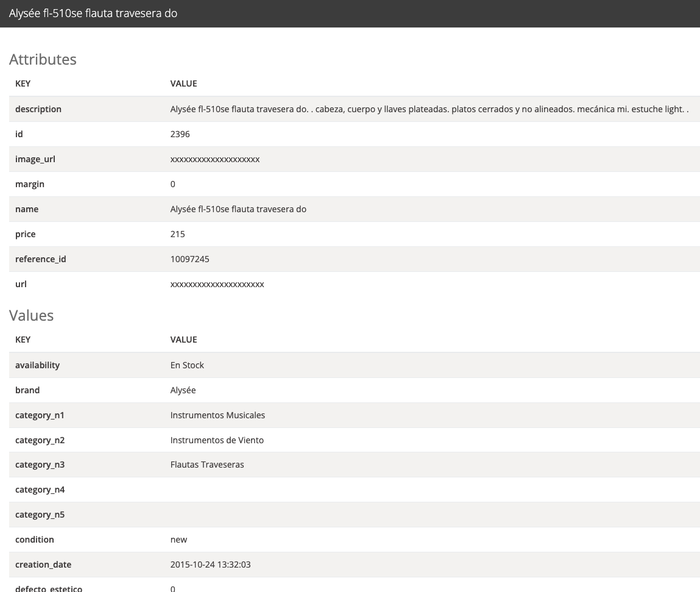700x592 pixels.
Task: Click the page title 'Alysée fl-510se flauta travesera do'
Action: coord(93,13)
